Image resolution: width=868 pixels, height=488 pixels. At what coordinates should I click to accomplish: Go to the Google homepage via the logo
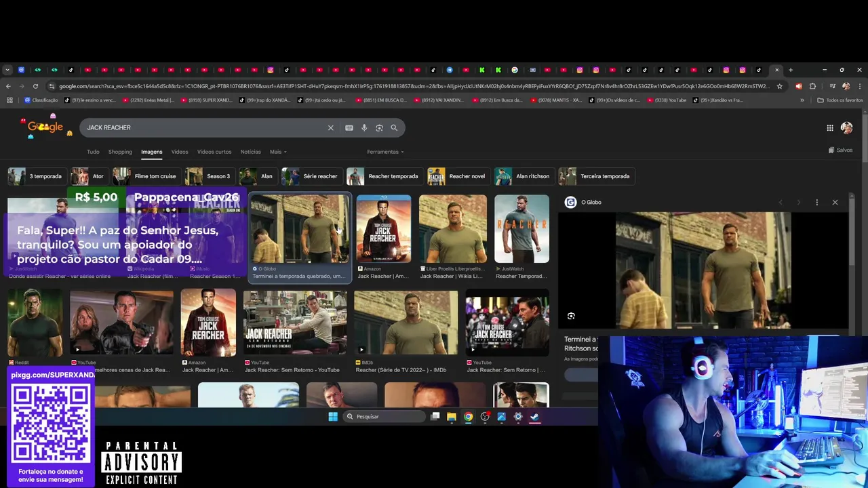coord(45,127)
